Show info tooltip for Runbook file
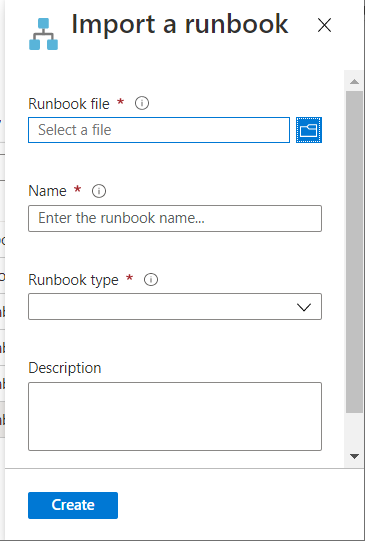The width and height of the screenshot is (365, 541). pyautogui.click(x=142, y=103)
